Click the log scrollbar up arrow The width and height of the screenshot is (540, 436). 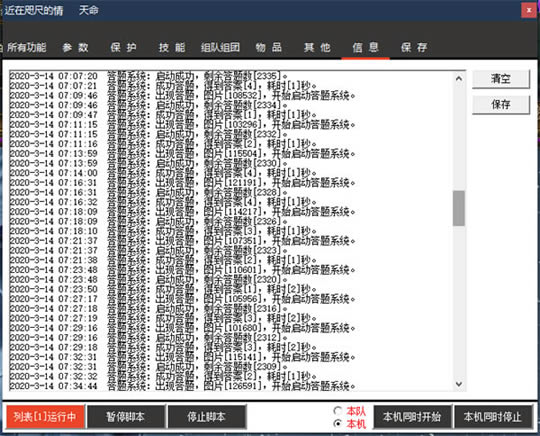pyautogui.click(x=459, y=79)
